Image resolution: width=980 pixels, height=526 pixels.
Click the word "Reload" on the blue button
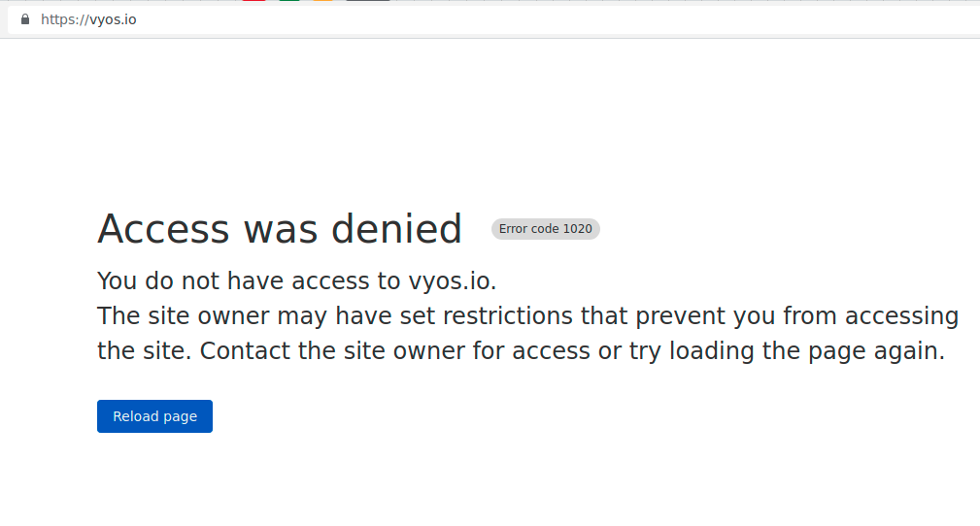click(136, 416)
